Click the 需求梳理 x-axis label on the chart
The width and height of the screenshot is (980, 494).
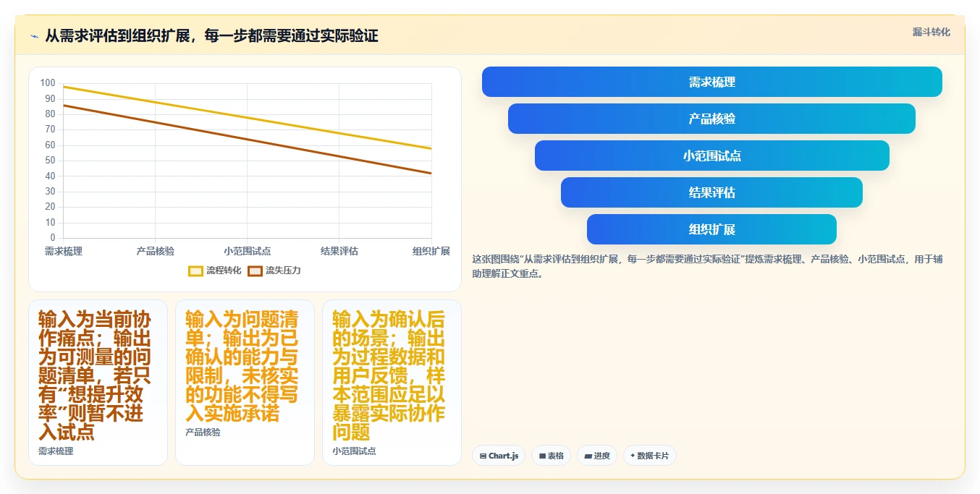(64, 251)
